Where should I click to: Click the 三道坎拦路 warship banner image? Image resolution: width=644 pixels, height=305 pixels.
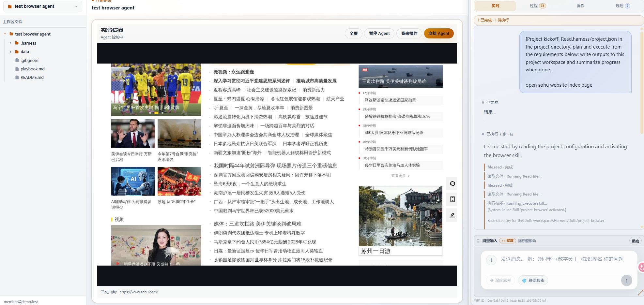pyautogui.click(x=401, y=76)
